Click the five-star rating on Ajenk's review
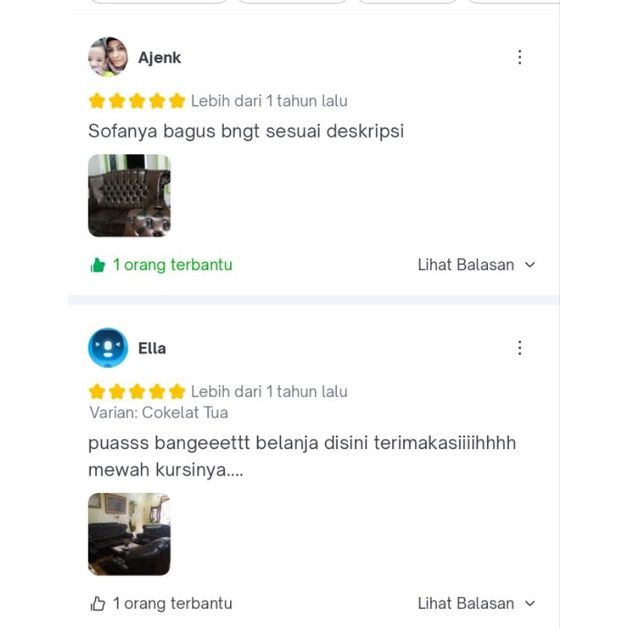 (x=137, y=101)
